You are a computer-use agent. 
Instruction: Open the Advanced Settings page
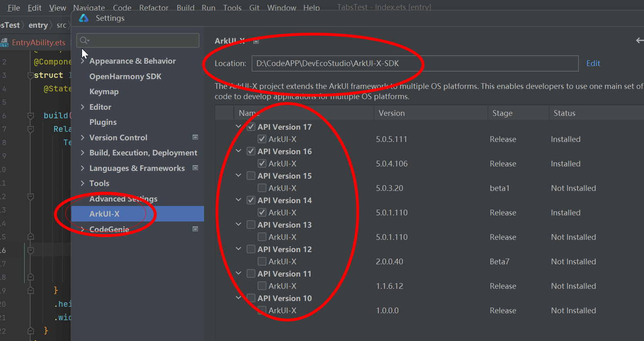point(123,199)
